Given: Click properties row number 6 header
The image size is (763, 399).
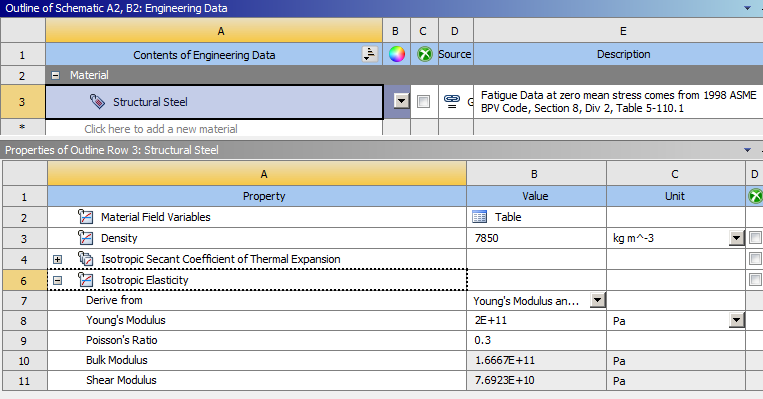Looking at the screenshot, I should pos(24,280).
